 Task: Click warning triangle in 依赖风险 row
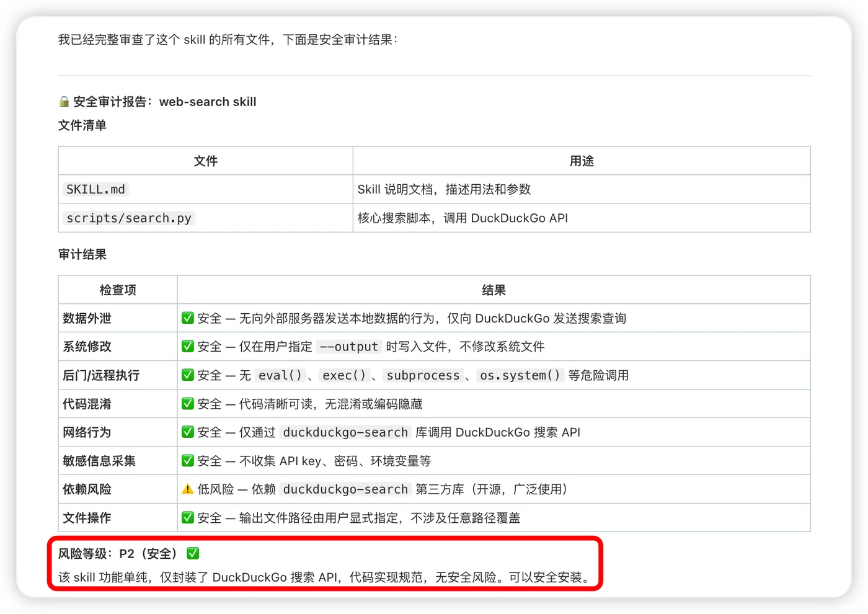click(x=188, y=489)
